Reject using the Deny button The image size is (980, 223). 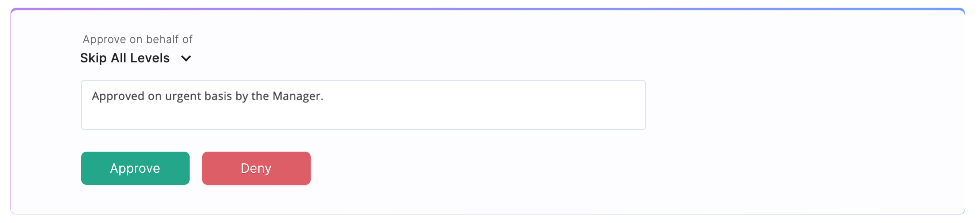(256, 168)
